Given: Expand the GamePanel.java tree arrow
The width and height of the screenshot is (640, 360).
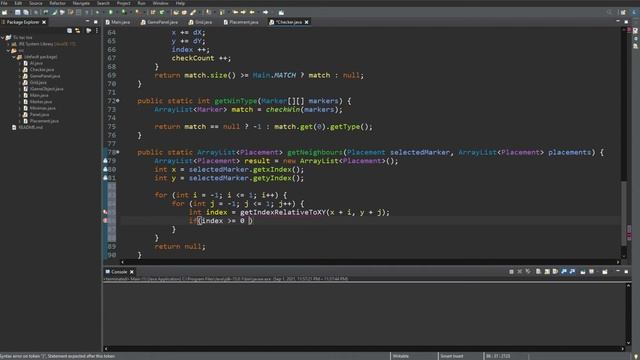Looking at the screenshot, I should 20,76.
